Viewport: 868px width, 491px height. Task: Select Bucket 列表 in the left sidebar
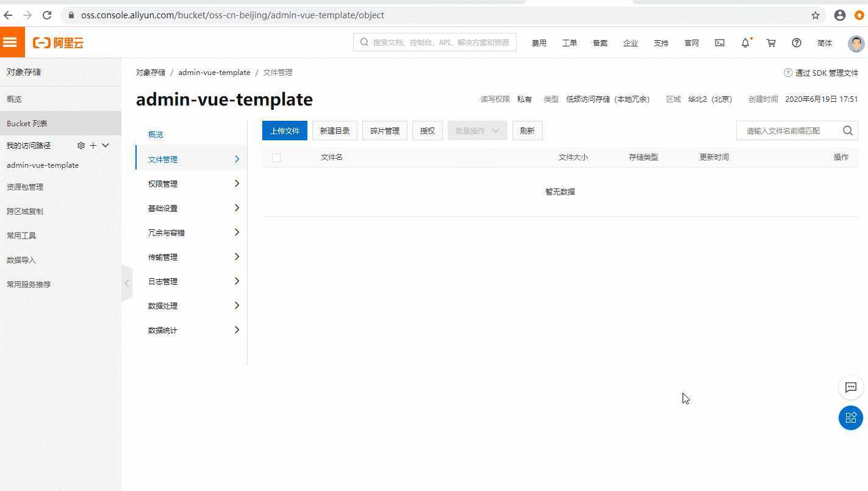[60, 123]
